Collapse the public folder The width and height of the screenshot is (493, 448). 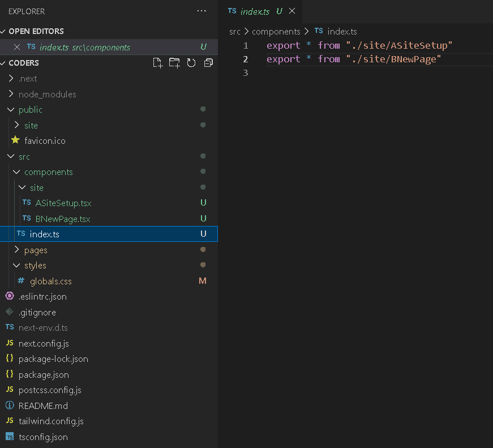30,110
